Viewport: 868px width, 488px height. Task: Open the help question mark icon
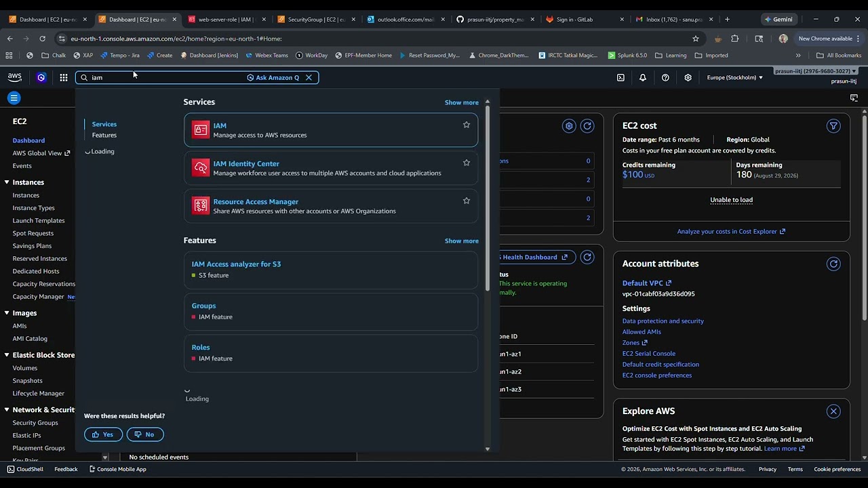[665, 77]
